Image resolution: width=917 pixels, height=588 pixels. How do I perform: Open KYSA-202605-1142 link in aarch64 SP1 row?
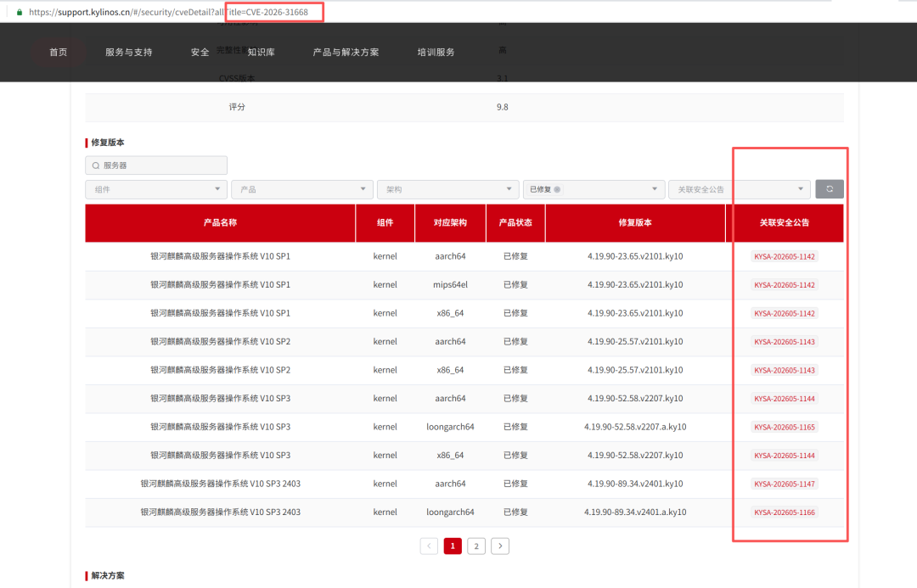[785, 256]
